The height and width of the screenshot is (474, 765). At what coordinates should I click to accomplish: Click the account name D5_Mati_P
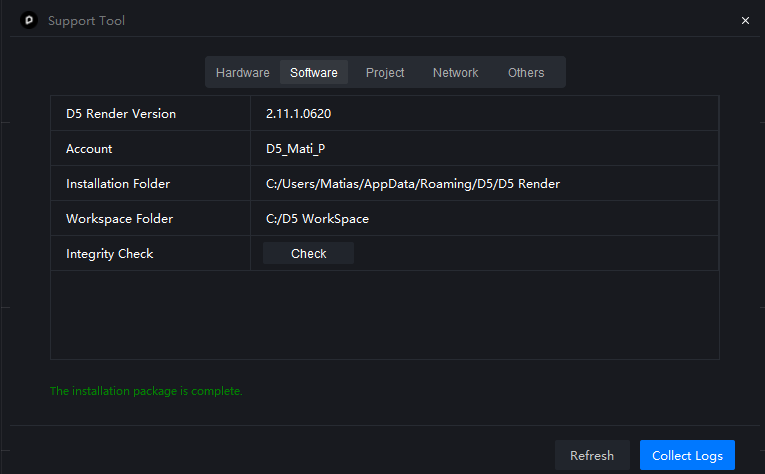tap(296, 149)
